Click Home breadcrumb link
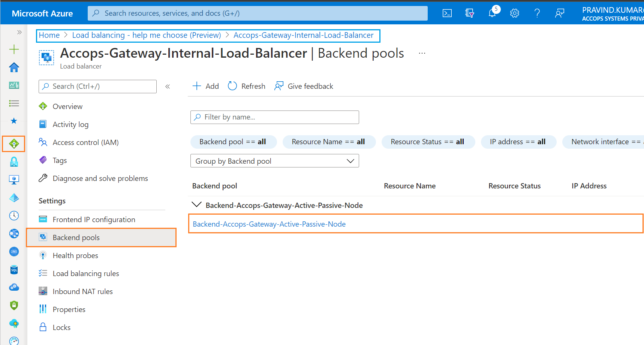 (49, 35)
